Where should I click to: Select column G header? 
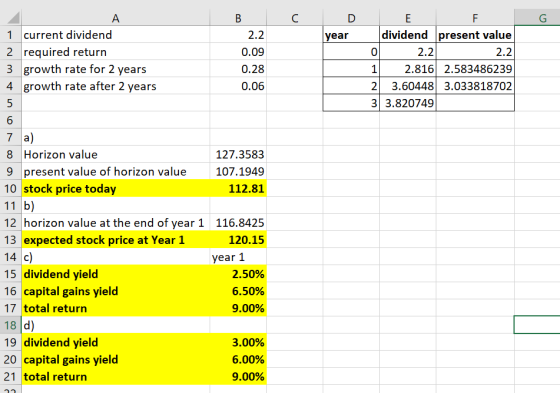tap(538, 18)
